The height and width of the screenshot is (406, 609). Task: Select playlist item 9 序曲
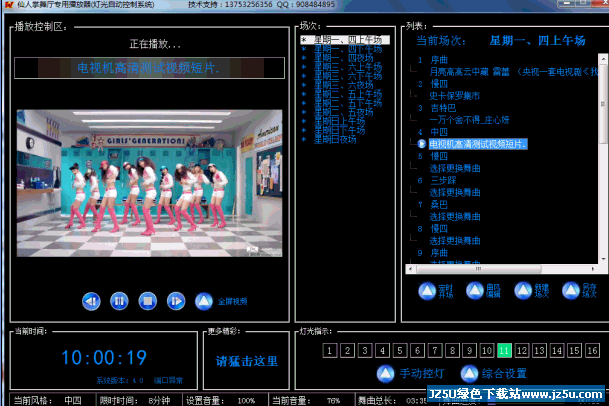tap(439, 253)
